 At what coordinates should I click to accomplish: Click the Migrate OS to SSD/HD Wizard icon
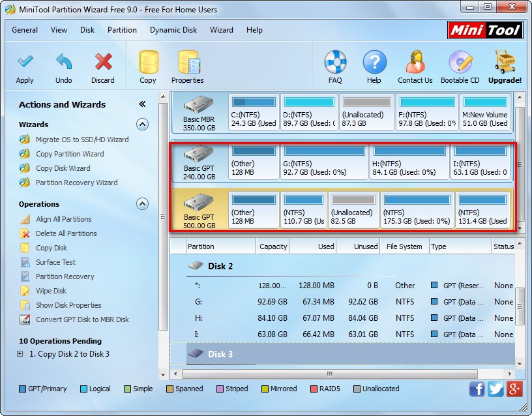pos(25,140)
